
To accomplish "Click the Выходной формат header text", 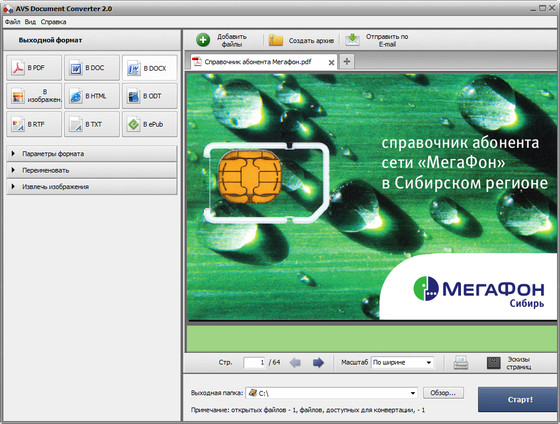I will (x=50, y=40).
